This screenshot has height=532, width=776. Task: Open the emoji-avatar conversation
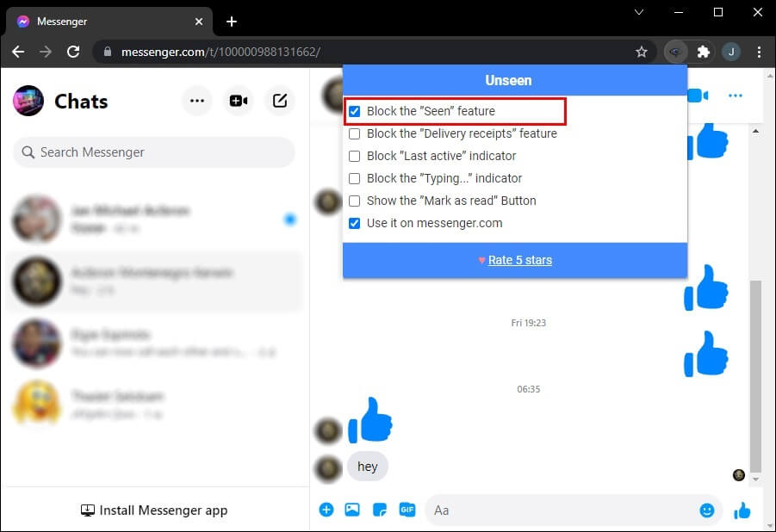pos(154,405)
